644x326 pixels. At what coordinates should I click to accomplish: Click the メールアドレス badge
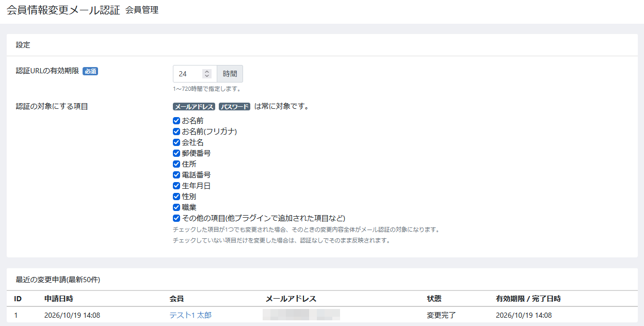(x=194, y=107)
